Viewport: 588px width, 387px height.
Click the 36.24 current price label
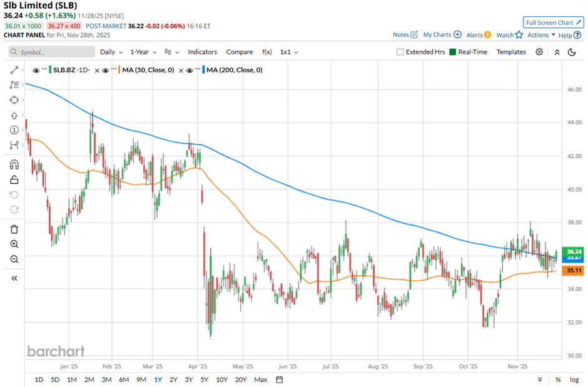574,252
